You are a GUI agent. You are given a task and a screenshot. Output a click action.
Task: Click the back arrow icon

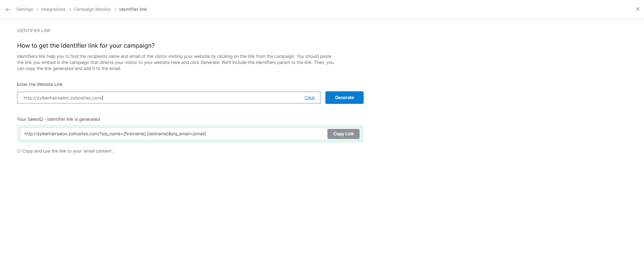(8, 9)
